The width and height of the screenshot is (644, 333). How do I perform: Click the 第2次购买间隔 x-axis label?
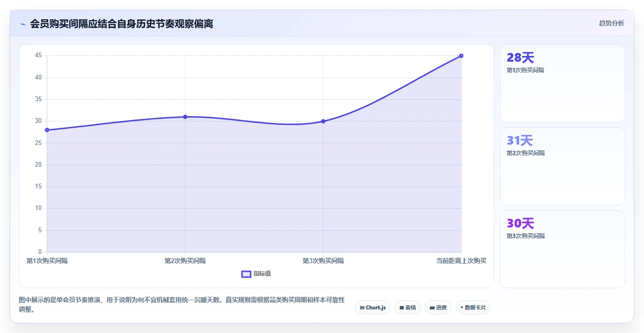[x=185, y=261]
